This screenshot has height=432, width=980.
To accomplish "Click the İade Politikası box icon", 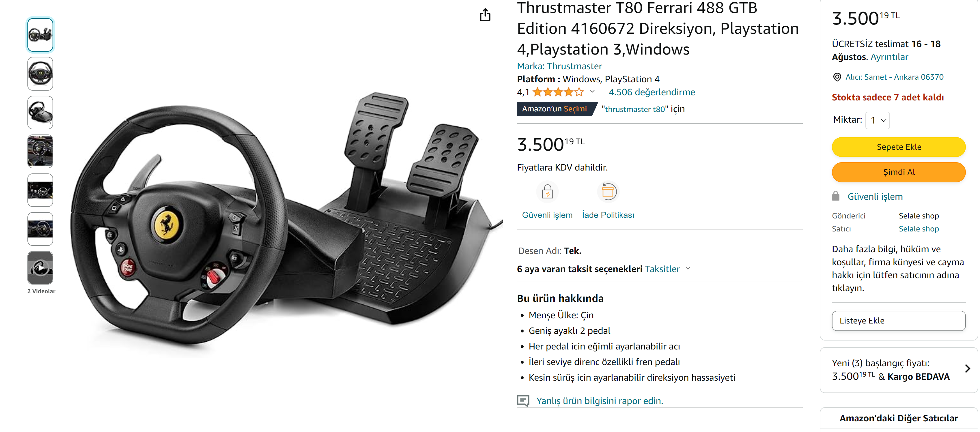I will [608, 191].
